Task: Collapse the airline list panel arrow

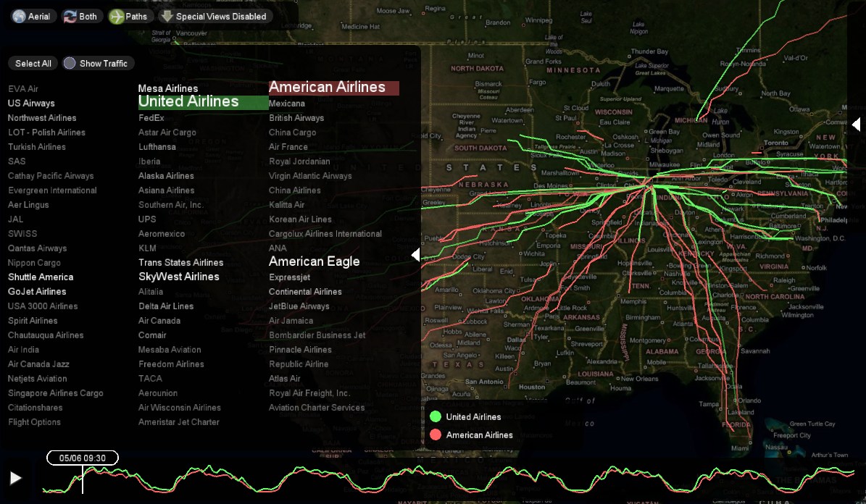Action: tap(416, 254)
